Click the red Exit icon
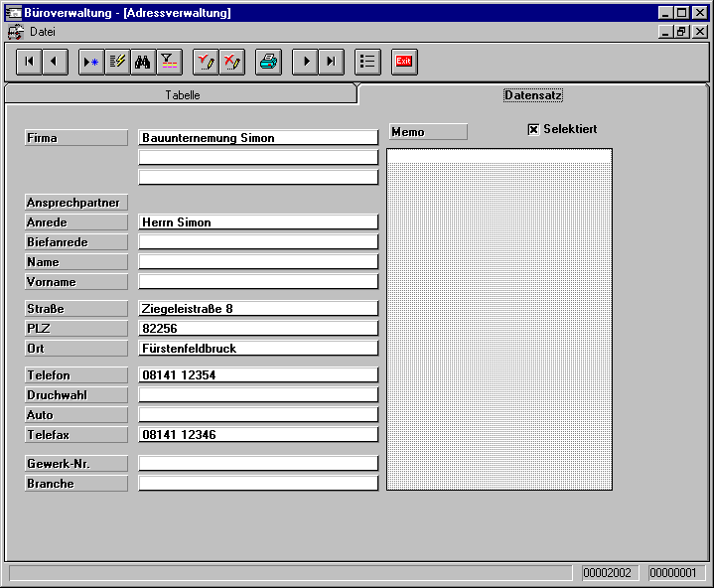Image resolution: width=714 pixels, height=588 pixels. (404, 62)
